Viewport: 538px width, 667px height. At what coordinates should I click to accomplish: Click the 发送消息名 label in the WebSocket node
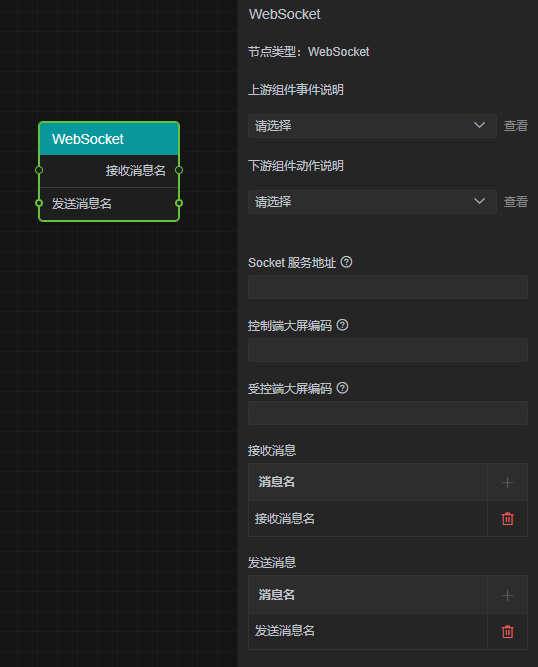pos(82,203)
